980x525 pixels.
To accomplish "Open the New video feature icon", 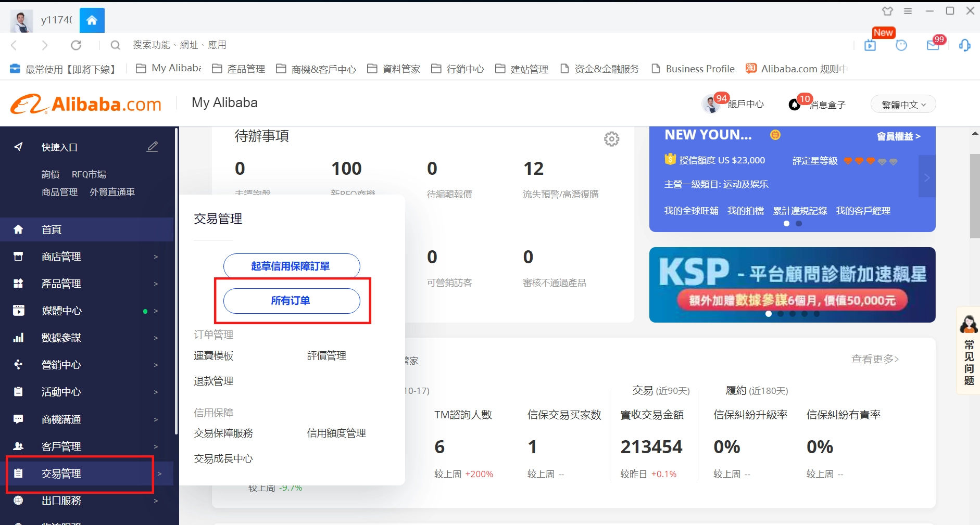I will coord(870,45).
